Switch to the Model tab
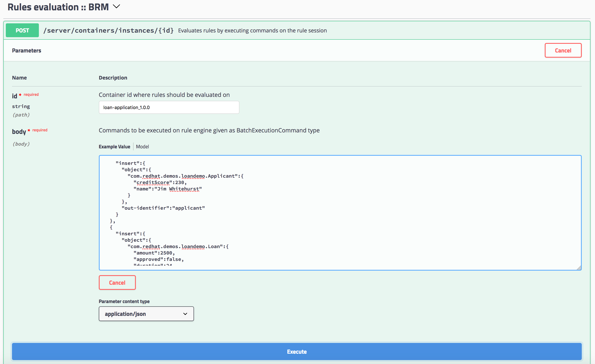 (x=142, y=147)
